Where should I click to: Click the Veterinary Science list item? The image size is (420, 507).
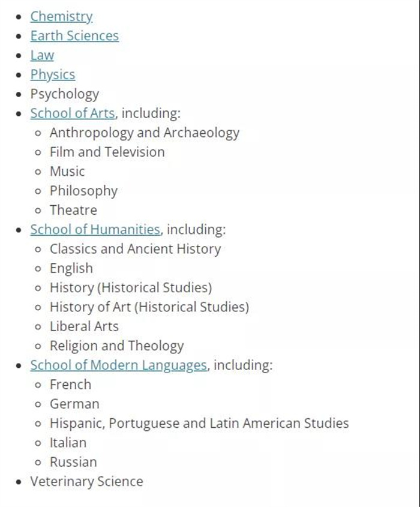(x=86, y=482)
